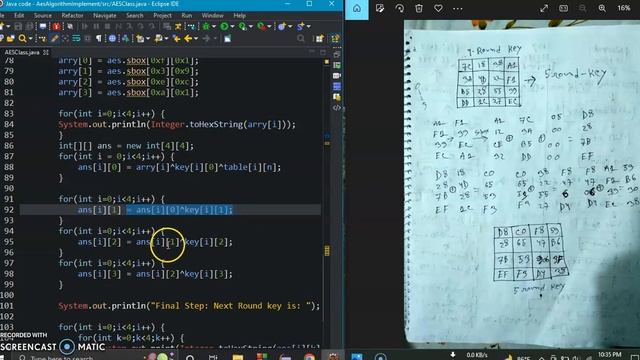640x360 pixels.
Task: Click the New Java Class icon
Action: point(300,26)
